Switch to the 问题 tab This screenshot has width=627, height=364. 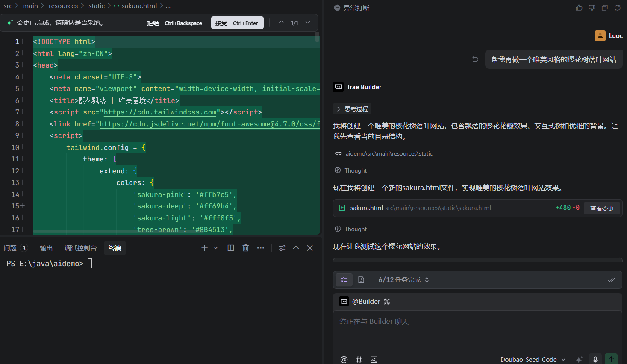tap(15, 248)
